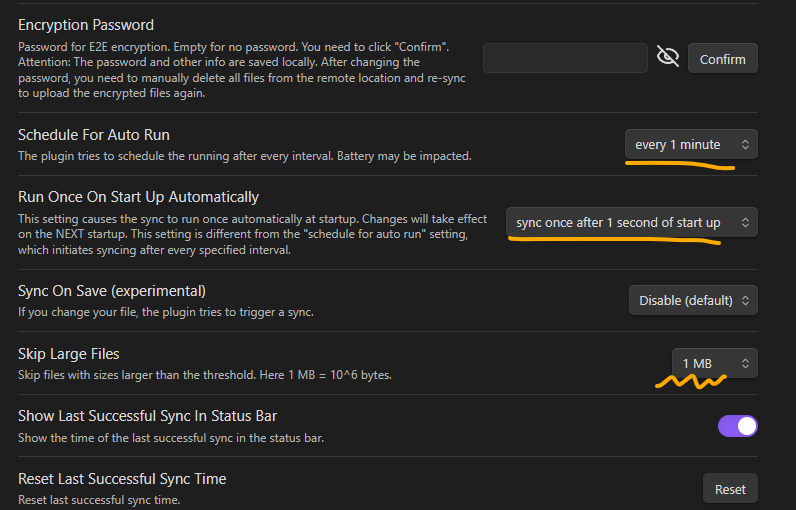Click the Confirm password button
The image size is (796, 510).
(x=722, y=59)
